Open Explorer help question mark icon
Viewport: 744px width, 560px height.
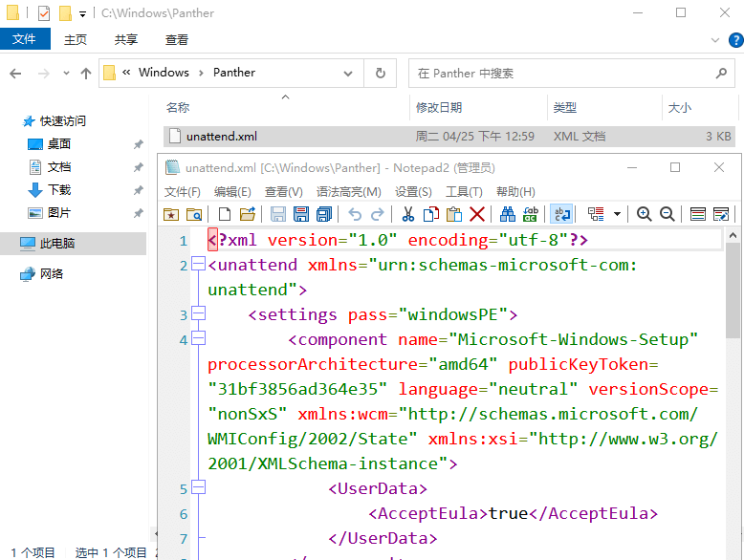736,40
